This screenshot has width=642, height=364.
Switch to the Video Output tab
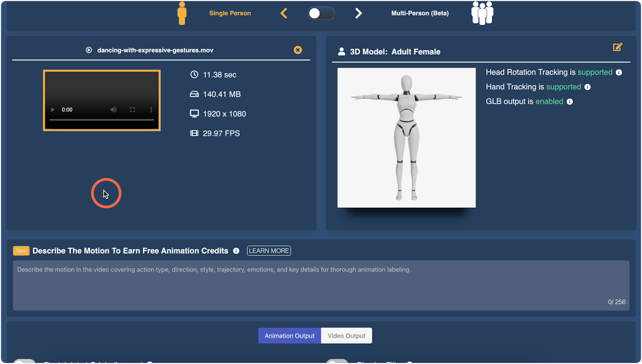click(x=347, y=336)
